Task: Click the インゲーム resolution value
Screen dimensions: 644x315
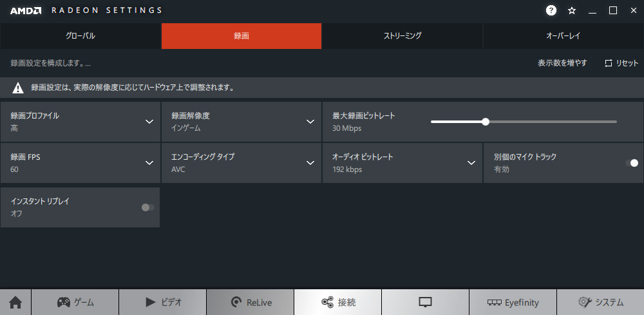Action: pyautogui.click(x=186, y=128)
